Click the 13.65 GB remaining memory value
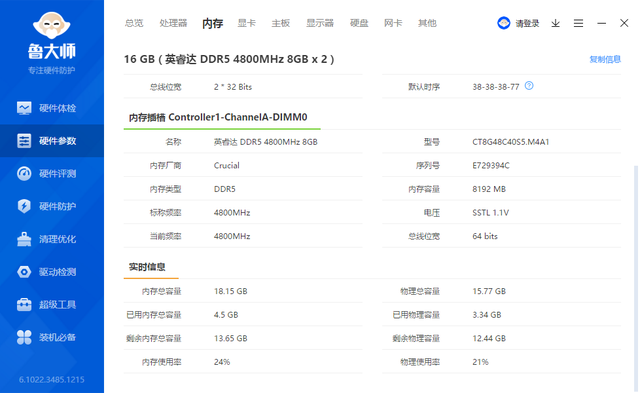The height and width of the screenshot is (393, 640). pos(231,339)
